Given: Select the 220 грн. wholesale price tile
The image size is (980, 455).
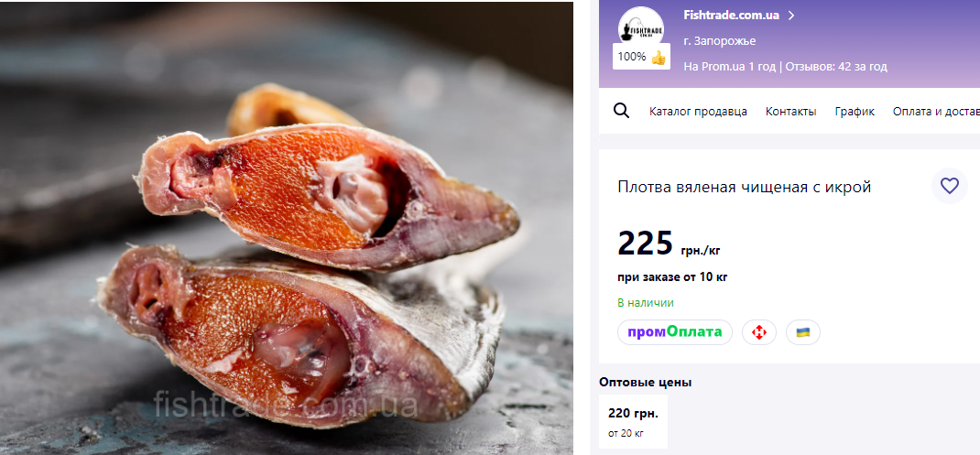Looking at the screenshot, I should [x=633, y=422].
